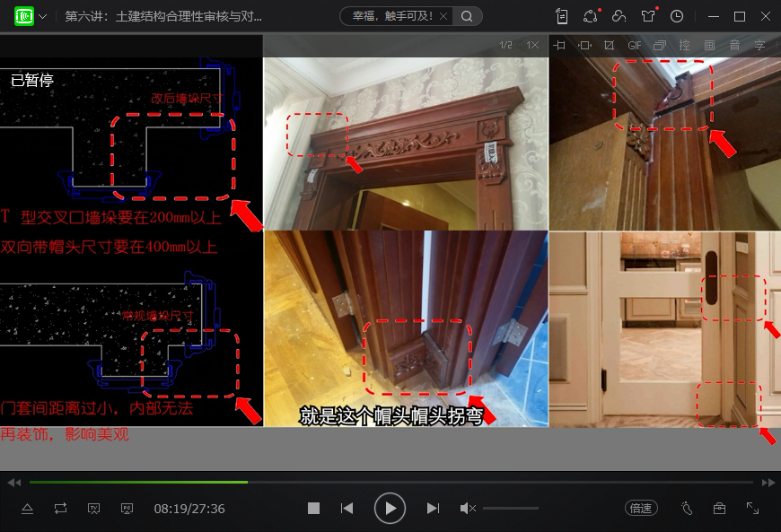781x532 pixels.
Task: Expand the main menu dropdown arrow beside the logo
Action: [43, 16]
